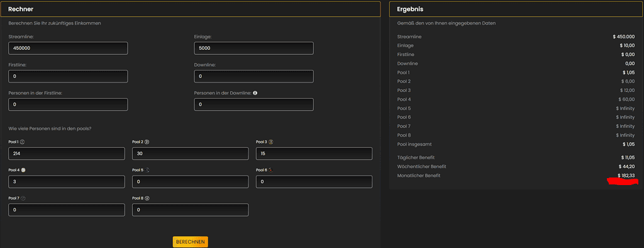644x248 pixels.
Task: Focus the Streamline input field
Action: tap(68, 48)
